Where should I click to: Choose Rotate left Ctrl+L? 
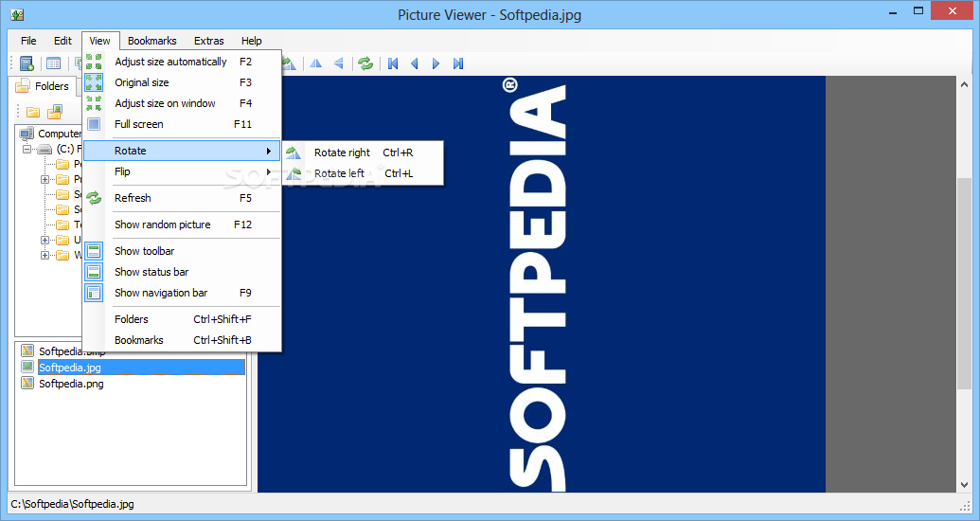coord(364,173)
